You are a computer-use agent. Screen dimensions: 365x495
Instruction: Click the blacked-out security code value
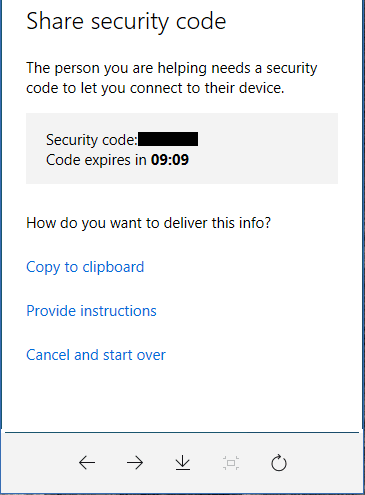(x=168, y=139)
